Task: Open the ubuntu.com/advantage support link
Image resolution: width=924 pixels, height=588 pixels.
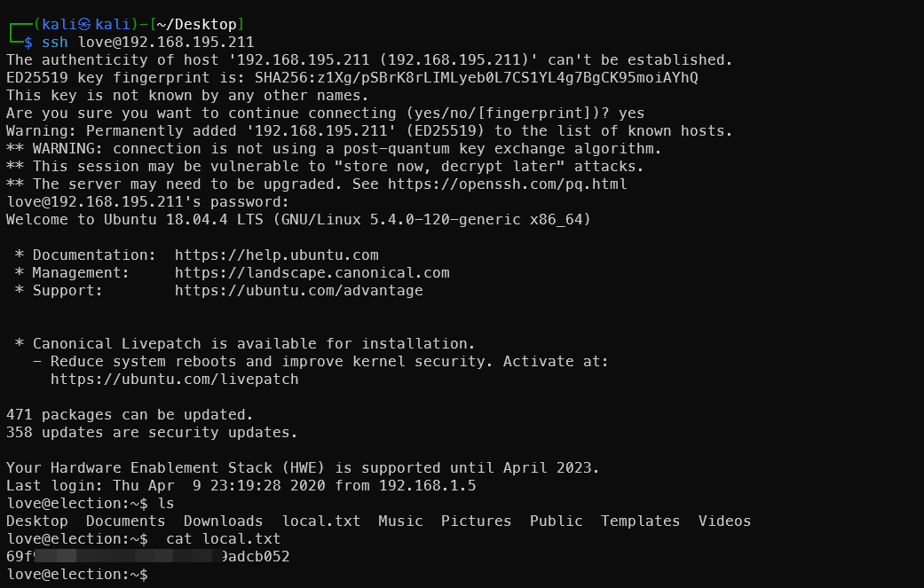Action: (299, 290)
